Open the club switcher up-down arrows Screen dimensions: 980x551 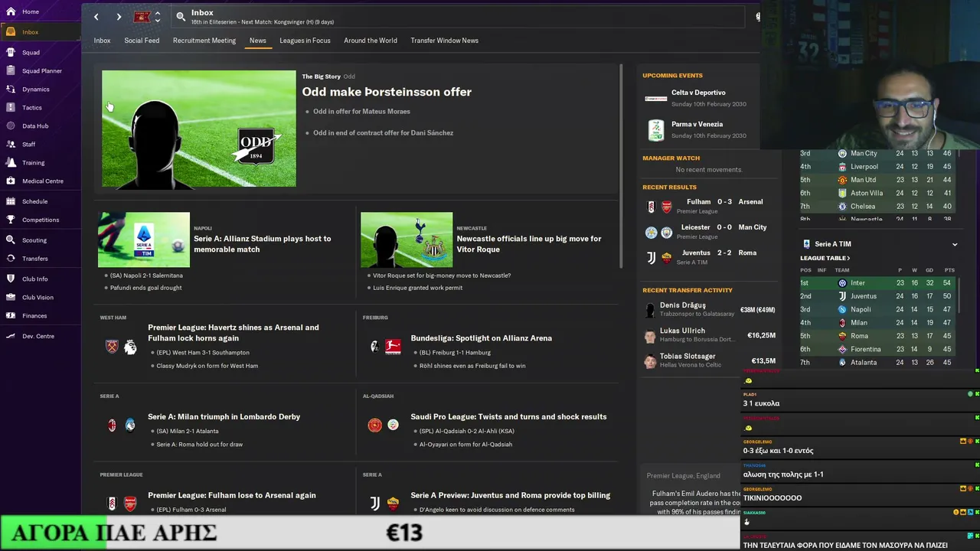(x=158, y=17)
